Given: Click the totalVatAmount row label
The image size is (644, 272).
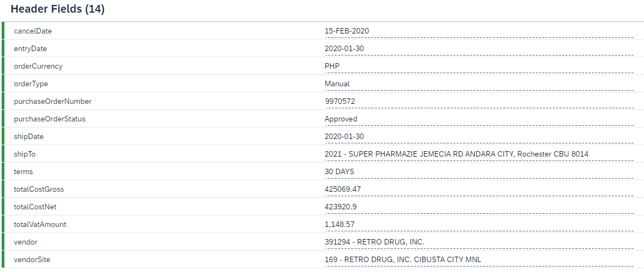Looking at the screenshot, I should (40, 224).
